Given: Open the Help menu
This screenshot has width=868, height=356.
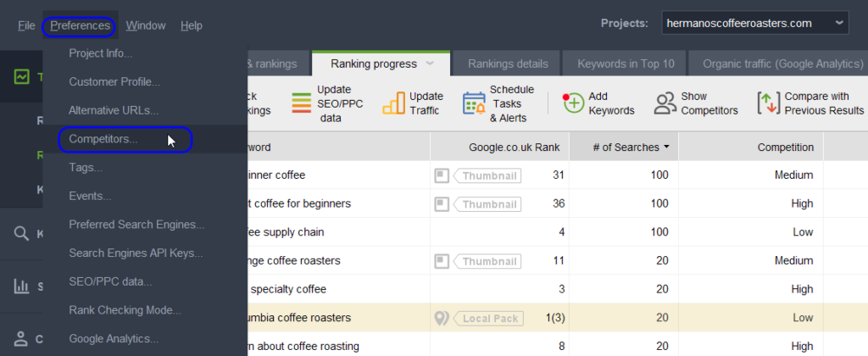Looking at the screenshot, I should click(x=192, y=25).
